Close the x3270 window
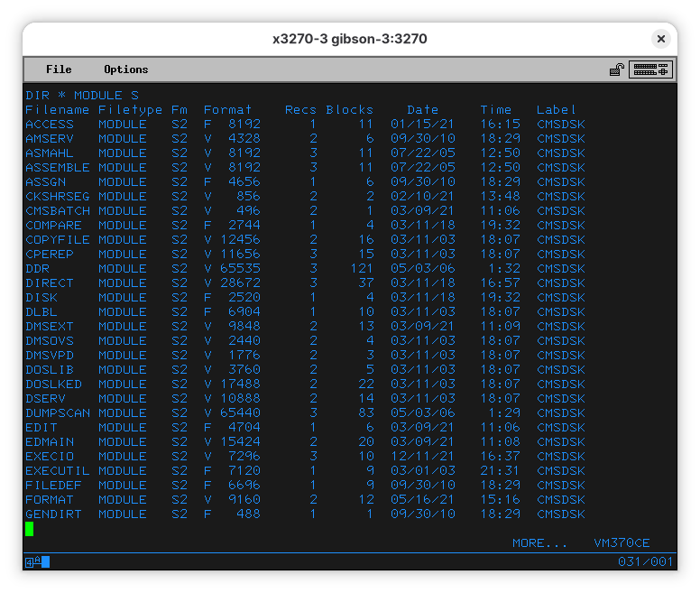The height and width of the screenshot is (593, 700). coord(661,39)
